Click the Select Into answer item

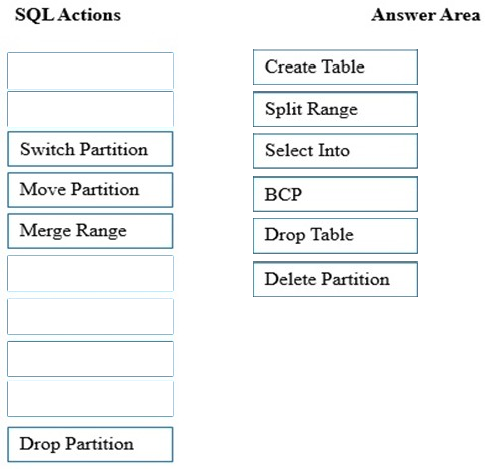click(x=335, y=151)
